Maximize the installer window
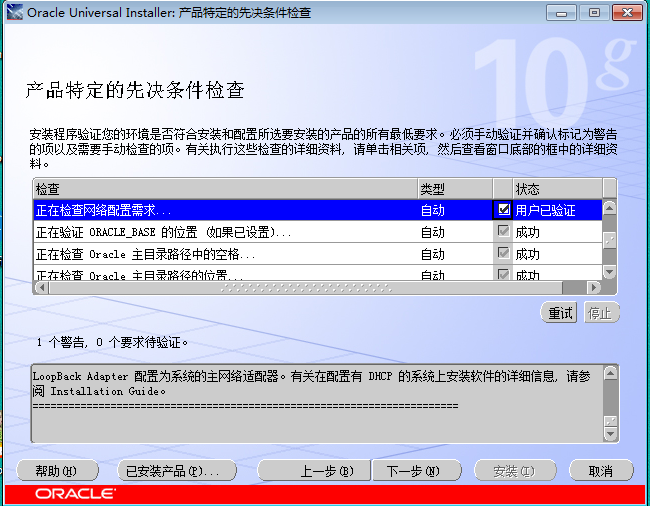Image resolution: width=650 pixels, height=506 pixels. [x=594, y=13]
